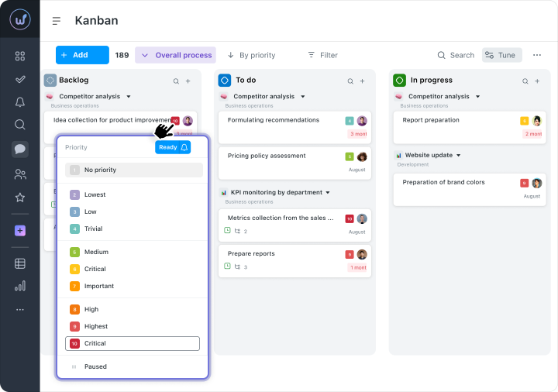Choose the Paused priority option
The image size is (558, 392).
(x=95, y=366)
